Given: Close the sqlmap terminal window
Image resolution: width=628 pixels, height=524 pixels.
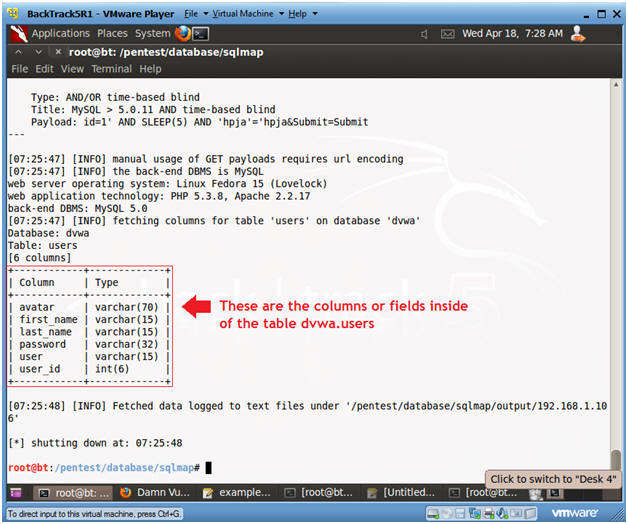Looking at the screenshot, I should (x=58, y=52).
